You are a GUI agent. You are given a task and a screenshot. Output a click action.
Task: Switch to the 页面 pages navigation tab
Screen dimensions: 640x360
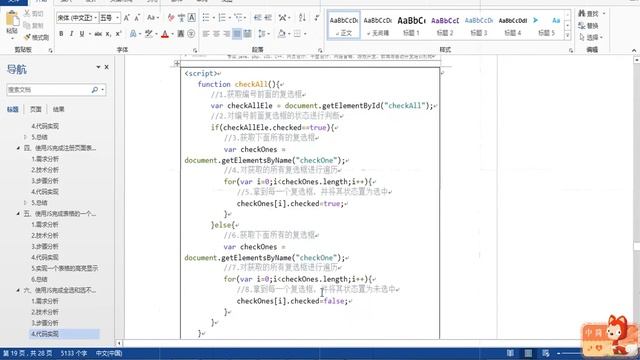coord(36,109)
